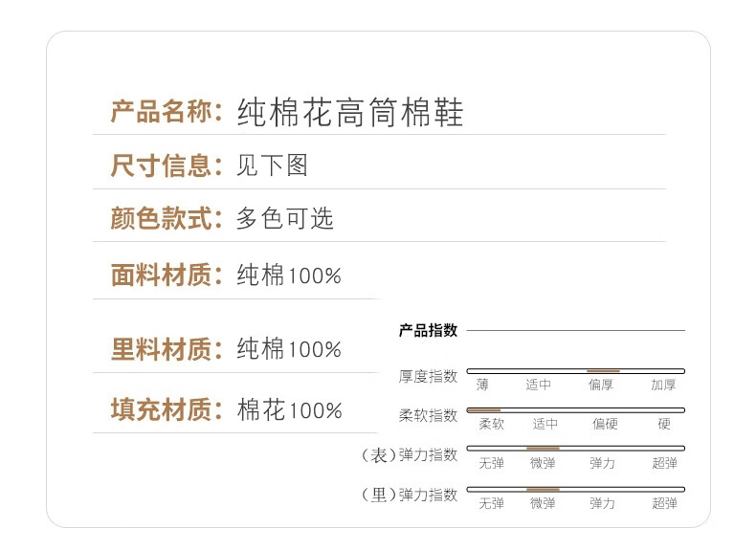Select 薄 on the thickness scale
The height and width of the screenshot is (551, 756).
(482, 385)
